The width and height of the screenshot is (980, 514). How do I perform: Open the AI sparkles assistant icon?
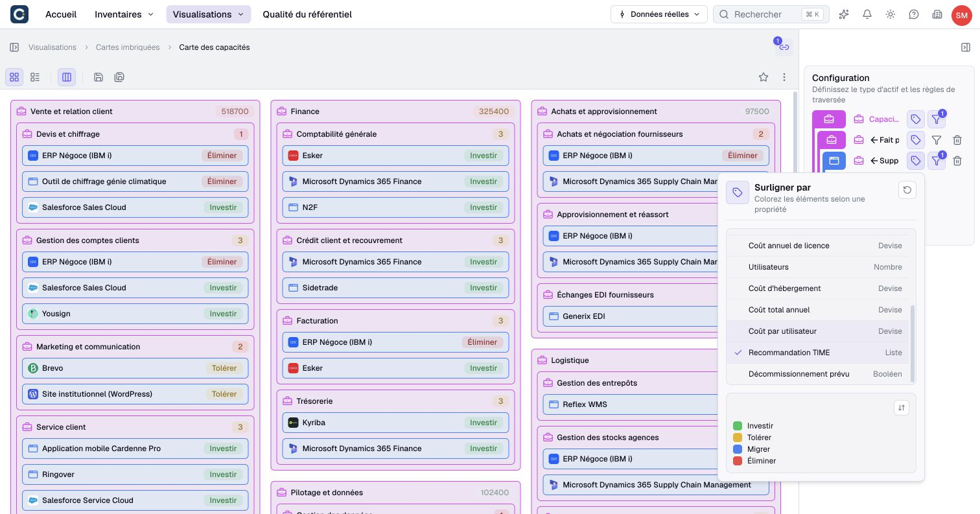tap(844, 14)
